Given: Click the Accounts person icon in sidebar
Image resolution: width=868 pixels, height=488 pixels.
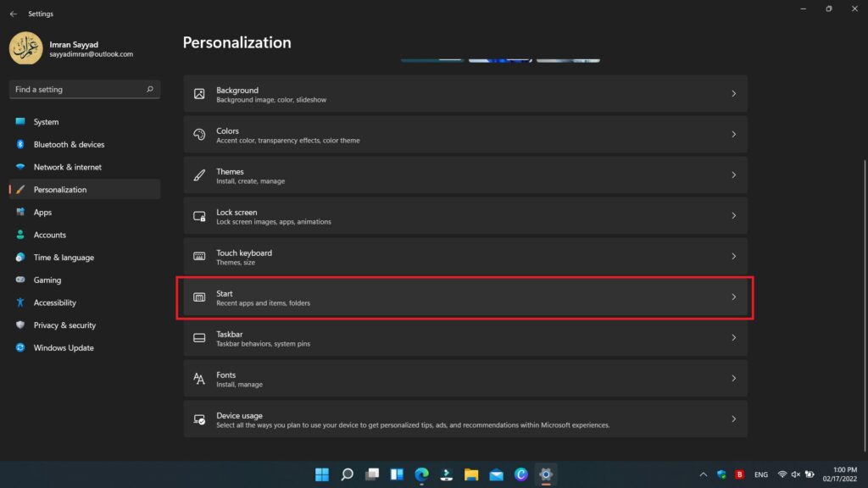Looking at the screenshot, I should tap(20, 235).
